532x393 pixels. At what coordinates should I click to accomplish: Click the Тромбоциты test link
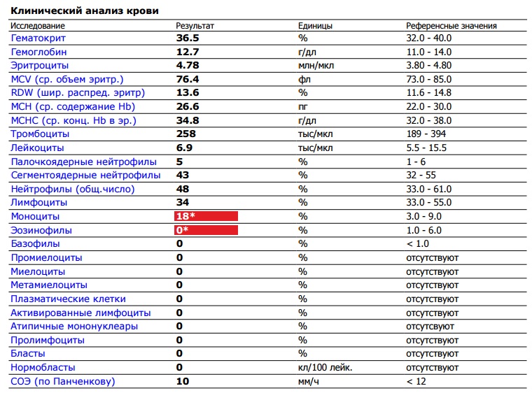point(40,134)
